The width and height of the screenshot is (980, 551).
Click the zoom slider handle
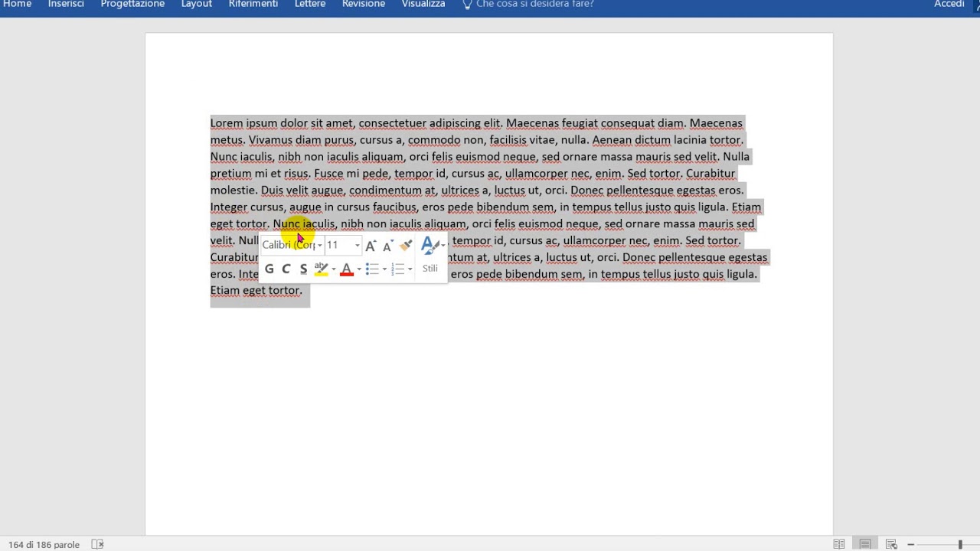point(960,544)
